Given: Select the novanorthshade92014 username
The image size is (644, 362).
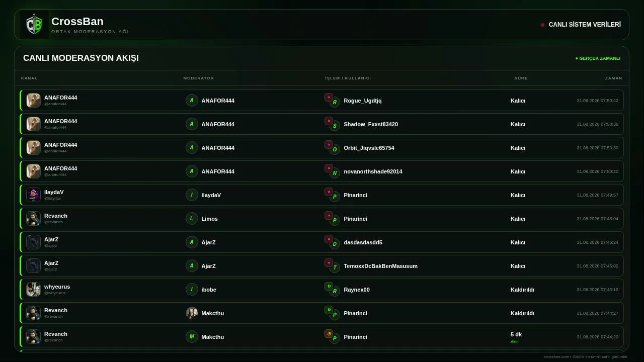Looking at the screenshot, I should (373, 171).
